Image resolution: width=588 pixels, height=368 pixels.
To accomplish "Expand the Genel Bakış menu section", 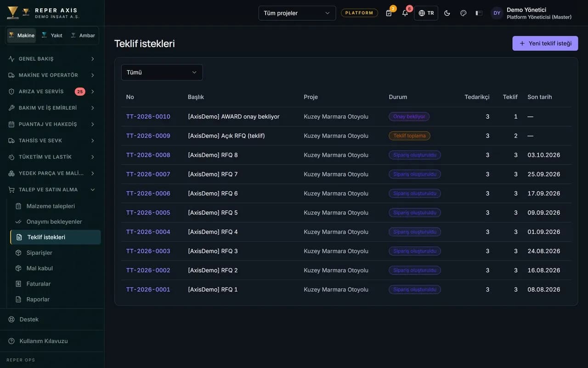I will (x=52, y=59).
